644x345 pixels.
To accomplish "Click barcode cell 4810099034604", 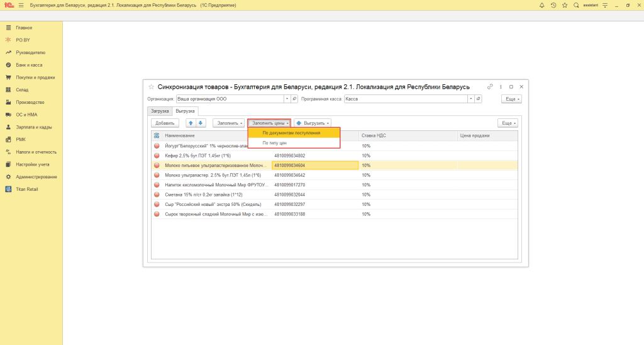I will tap(315, 166).
